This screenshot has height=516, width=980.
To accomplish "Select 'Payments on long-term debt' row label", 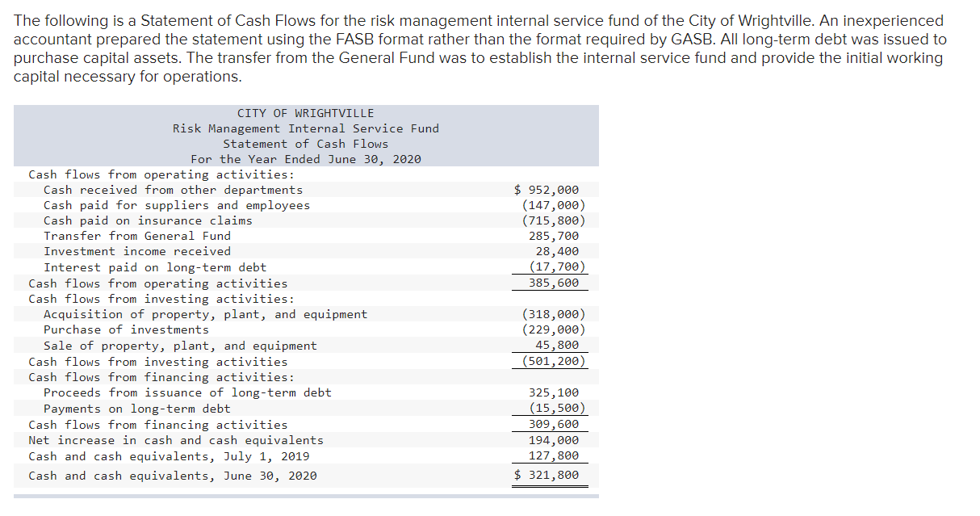I will click(137, 409).
